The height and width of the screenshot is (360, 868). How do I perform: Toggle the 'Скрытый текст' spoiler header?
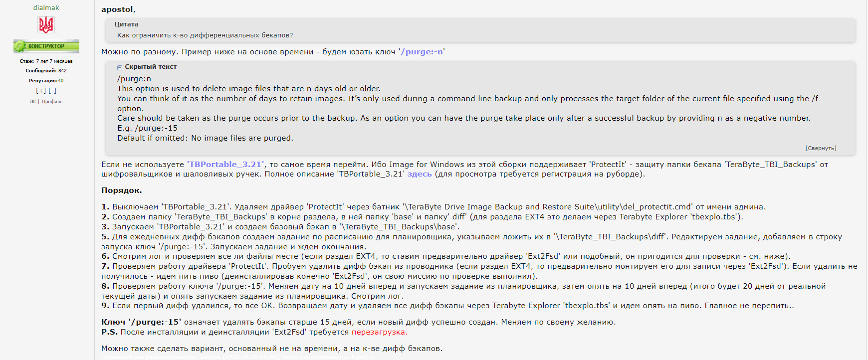[151, 67]
